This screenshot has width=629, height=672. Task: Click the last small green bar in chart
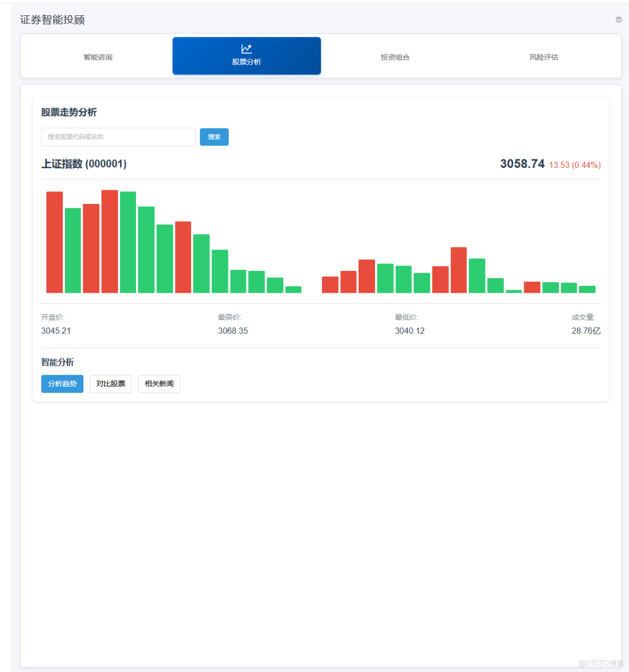pos(588,288)
